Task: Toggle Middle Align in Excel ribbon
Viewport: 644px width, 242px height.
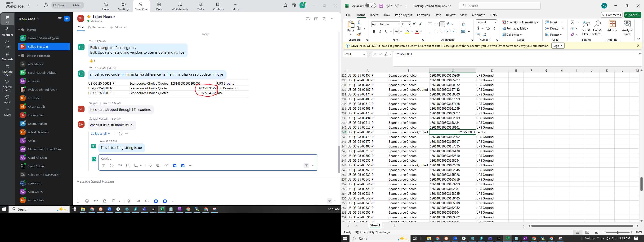Action: pyautogui.click(x=436, y=24)
